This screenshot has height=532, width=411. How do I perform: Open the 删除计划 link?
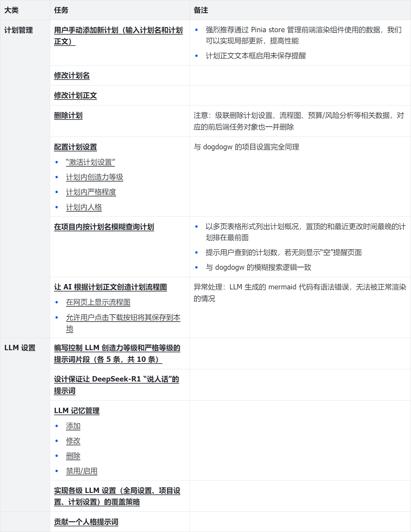[x=68, y=116]
